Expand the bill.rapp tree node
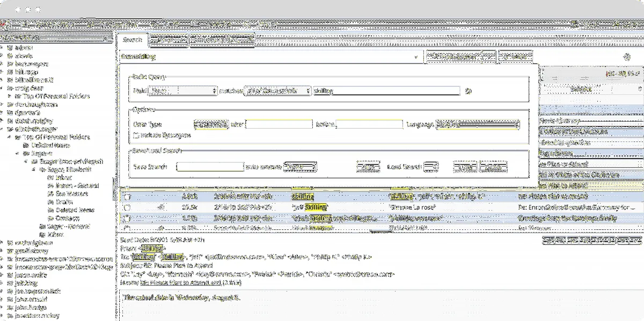644x321 pixels. (x=3, y=72)
